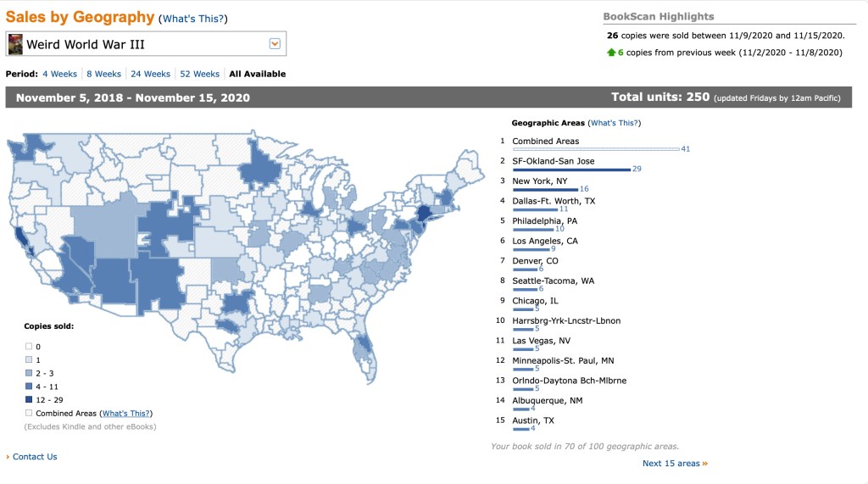Click the 0 copies legend swatch
The height and width of the screenshot is (484, 868).
(28, 347)
